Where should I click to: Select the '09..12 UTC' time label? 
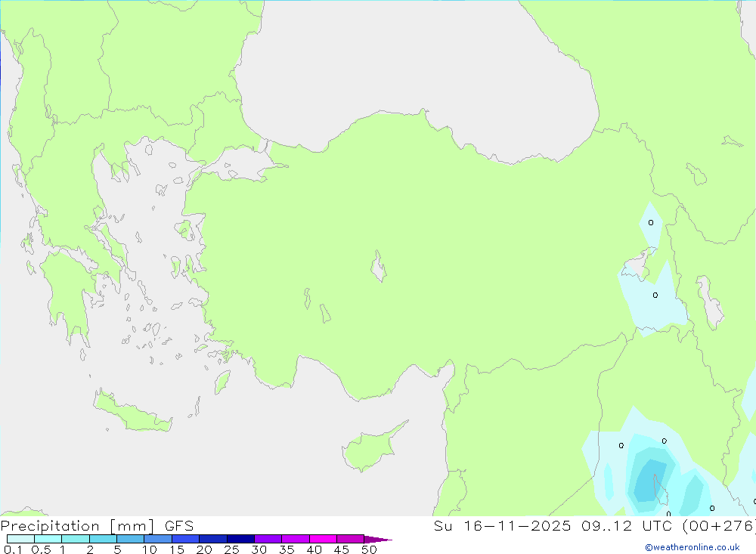click(x=627, y=525)
